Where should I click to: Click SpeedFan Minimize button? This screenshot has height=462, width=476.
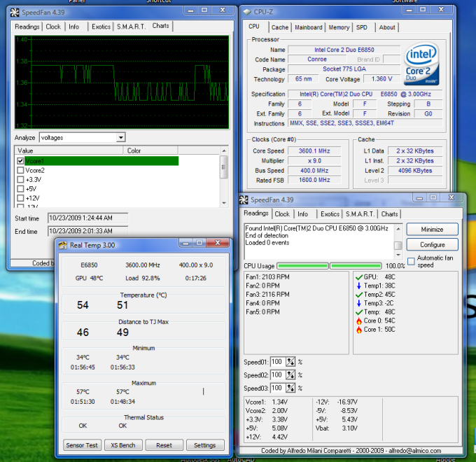click(x=432, y=230)
